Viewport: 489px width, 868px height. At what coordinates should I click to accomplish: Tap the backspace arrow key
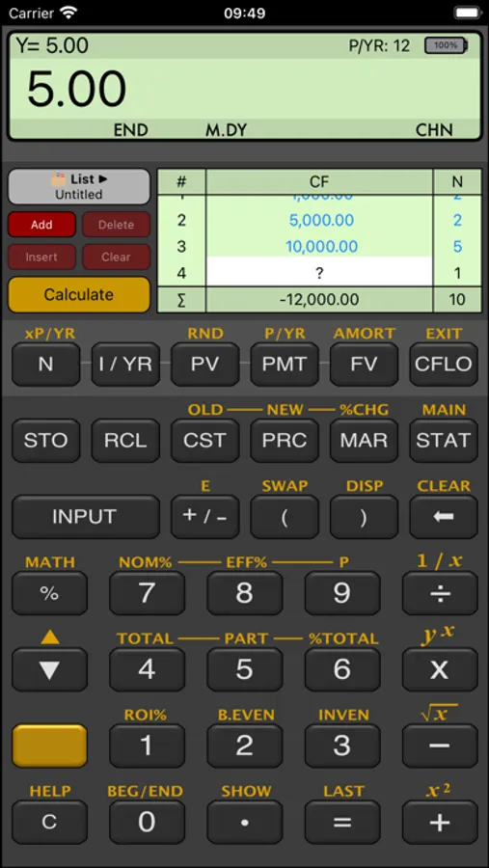444,517
